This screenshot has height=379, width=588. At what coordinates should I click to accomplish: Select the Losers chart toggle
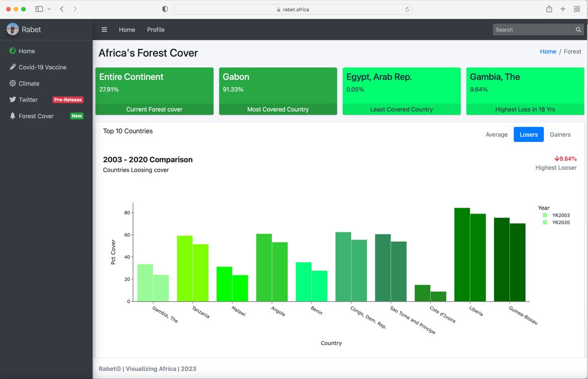click(x=528, y=135)
